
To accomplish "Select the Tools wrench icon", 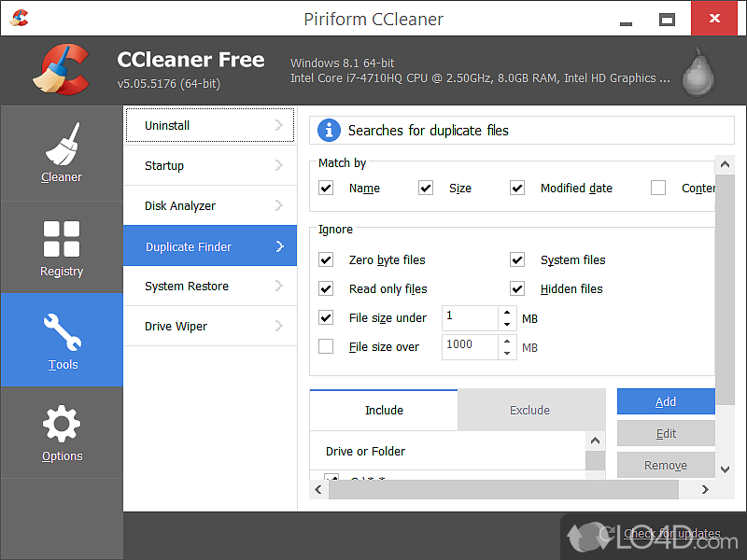I will click(62, 332).
